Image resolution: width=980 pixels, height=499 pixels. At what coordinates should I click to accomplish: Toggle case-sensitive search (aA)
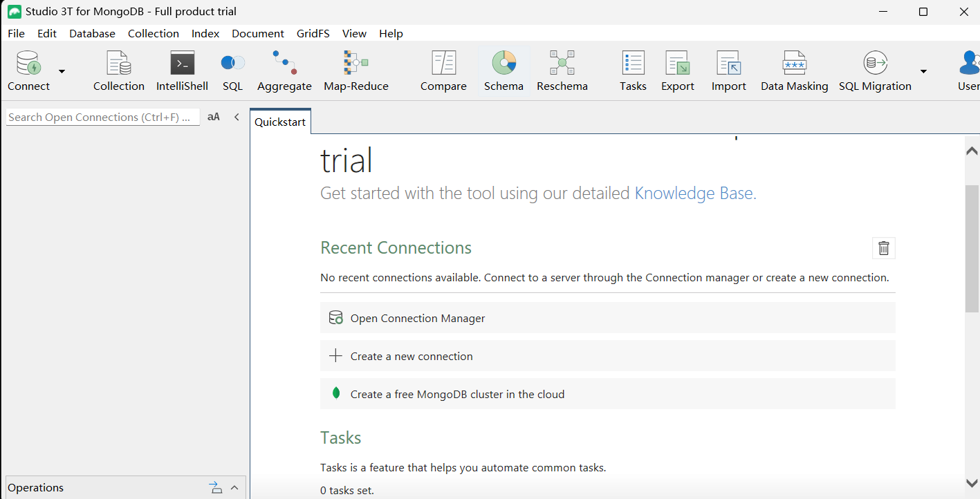click(x=214, y=117)
